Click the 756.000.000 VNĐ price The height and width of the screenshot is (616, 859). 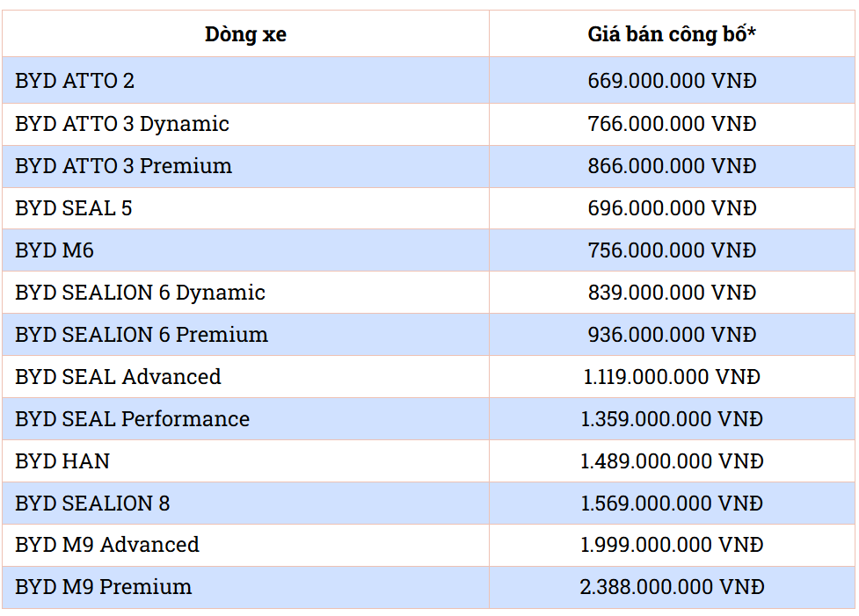click(x=672, y=250)
